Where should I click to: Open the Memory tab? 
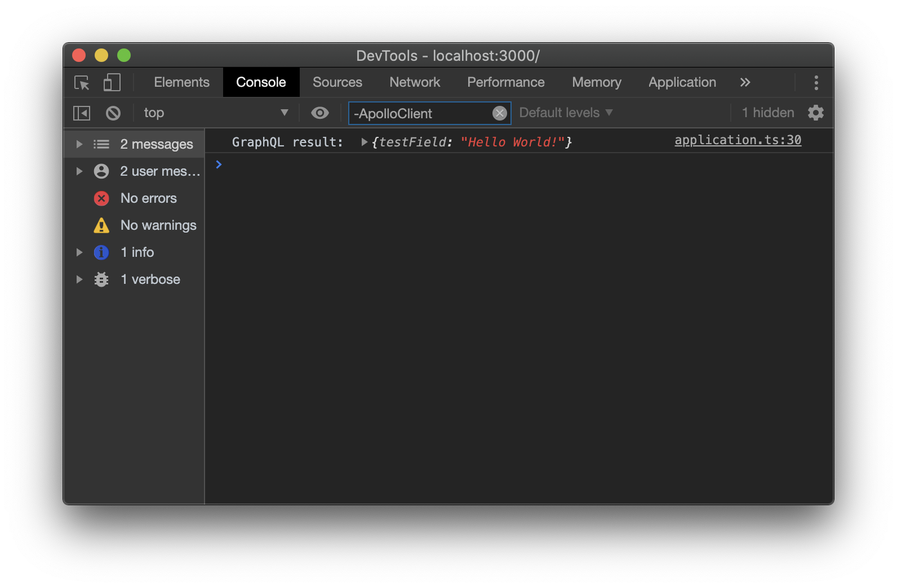597,82
